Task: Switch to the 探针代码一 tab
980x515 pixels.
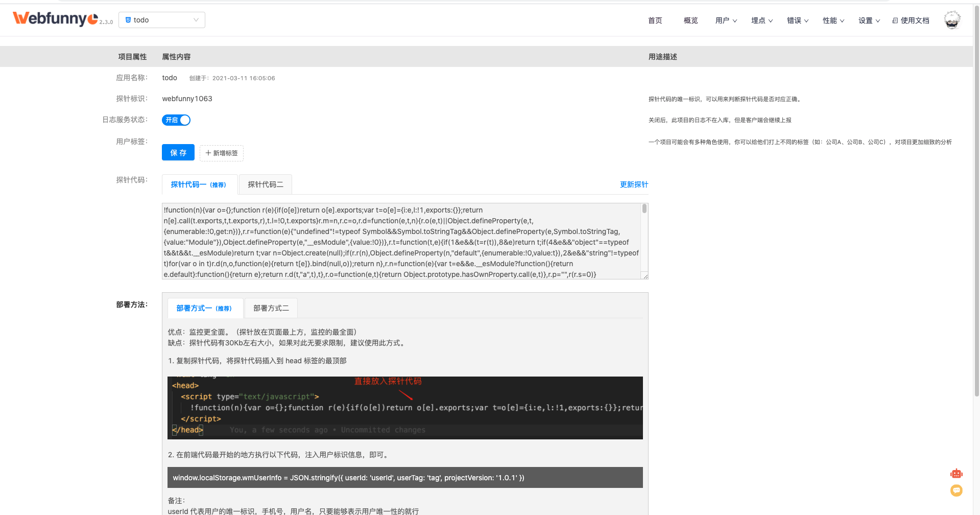Action: point(200,184)
